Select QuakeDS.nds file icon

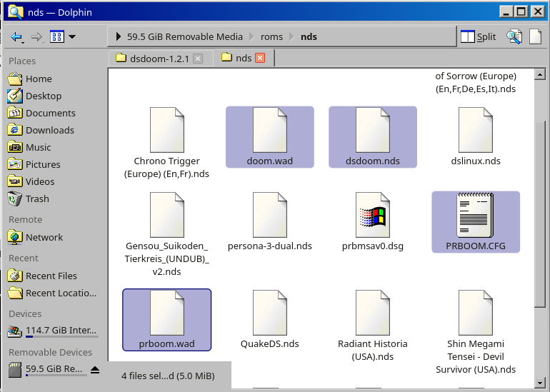coord(270,313)
